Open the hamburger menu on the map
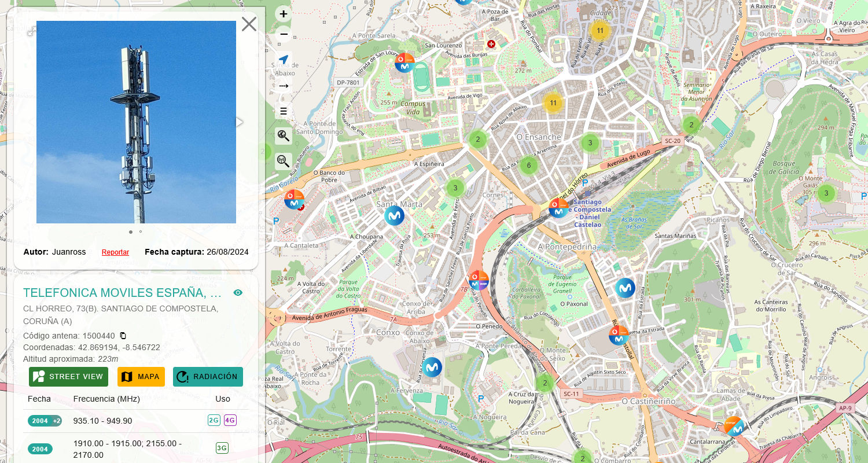 [x=284, y=111]
